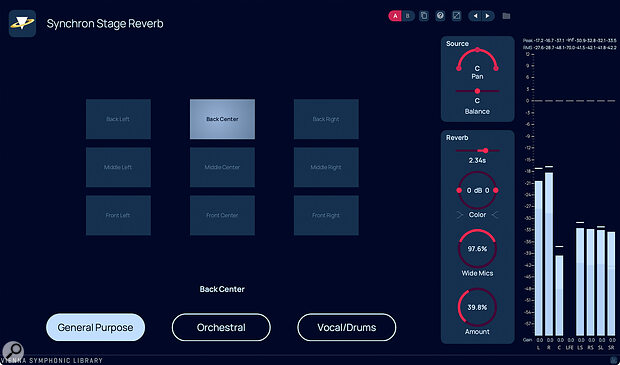Image resolution: width=620 pixels, height=365 pixels.
Task: Click the LS channel gain value
Action: 580,340
